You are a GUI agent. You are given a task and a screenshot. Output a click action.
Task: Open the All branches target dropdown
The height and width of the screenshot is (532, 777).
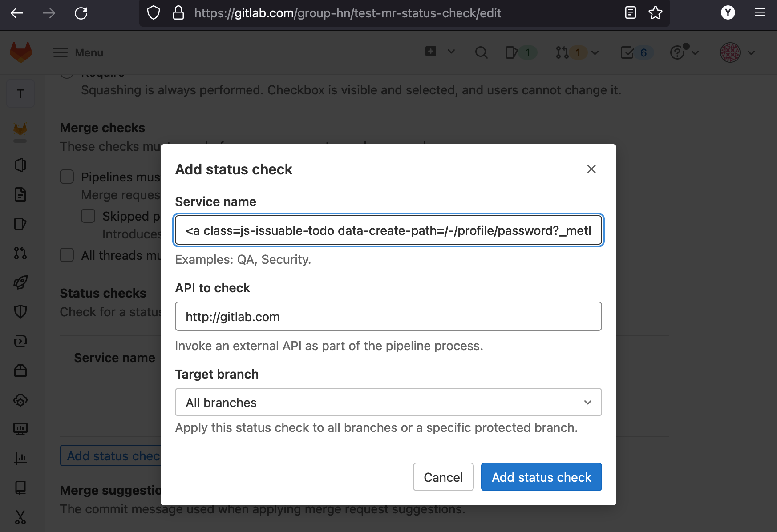tap(388, 402)
